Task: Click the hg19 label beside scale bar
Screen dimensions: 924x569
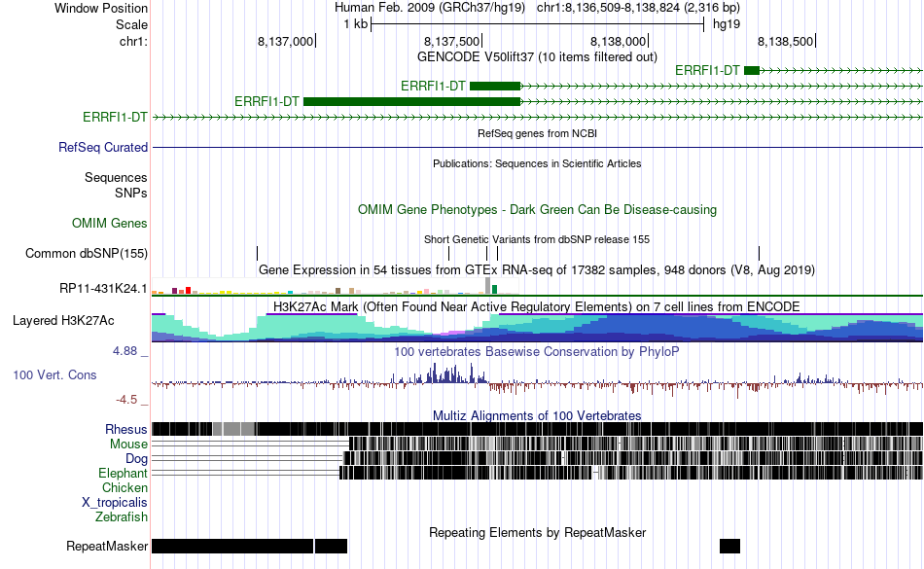Action: [726, 24]
